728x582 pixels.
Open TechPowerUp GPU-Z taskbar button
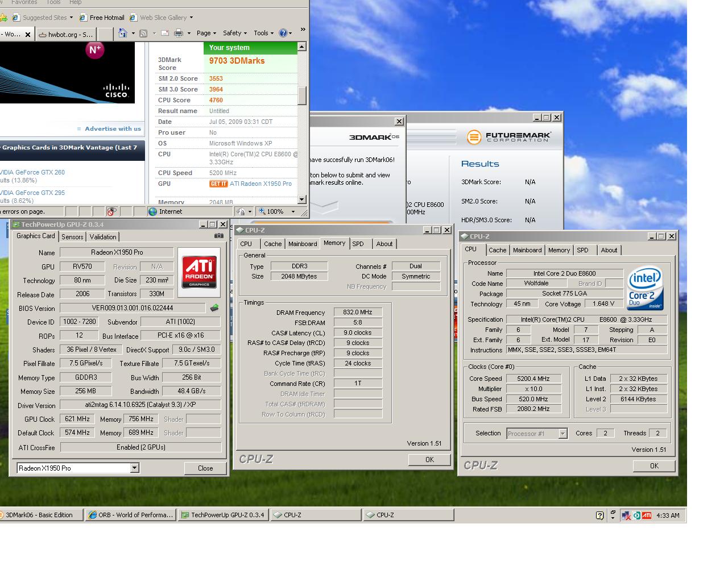coord(222,515)
